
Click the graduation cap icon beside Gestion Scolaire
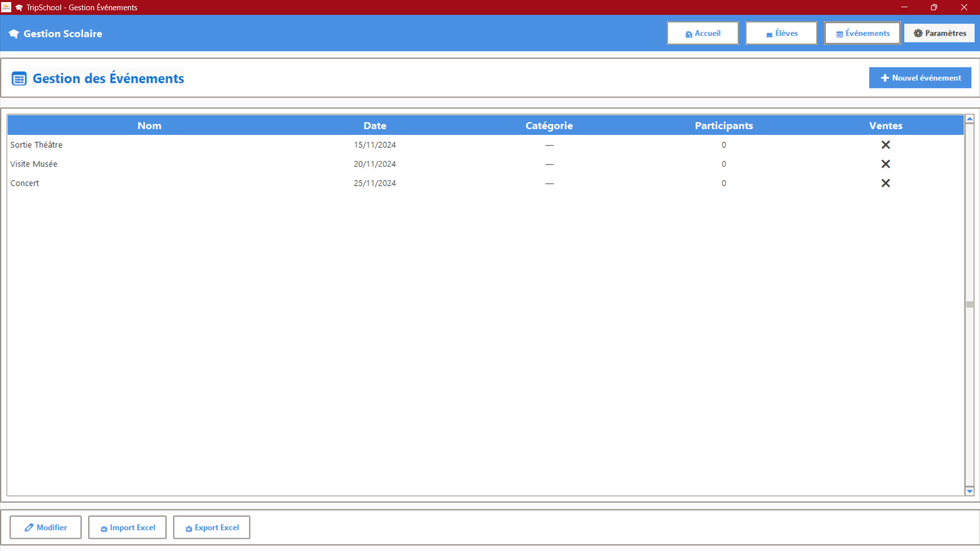coord(14,34)
